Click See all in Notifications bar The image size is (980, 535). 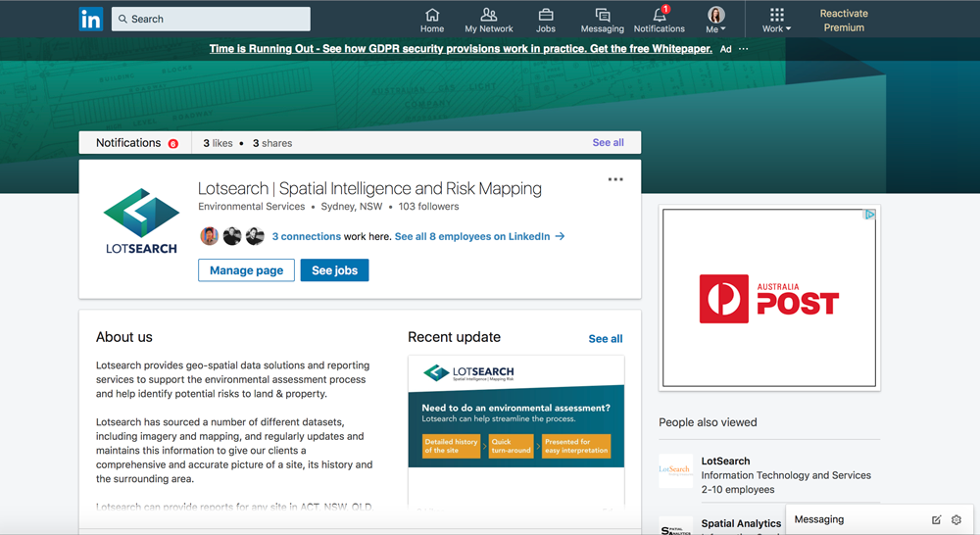[x=609, y=142]
